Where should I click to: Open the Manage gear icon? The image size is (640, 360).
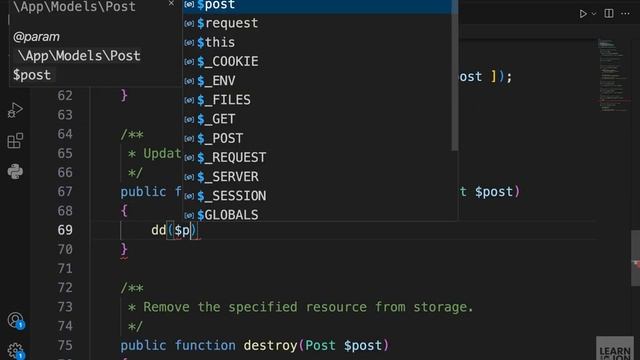(x=16, y=351)
